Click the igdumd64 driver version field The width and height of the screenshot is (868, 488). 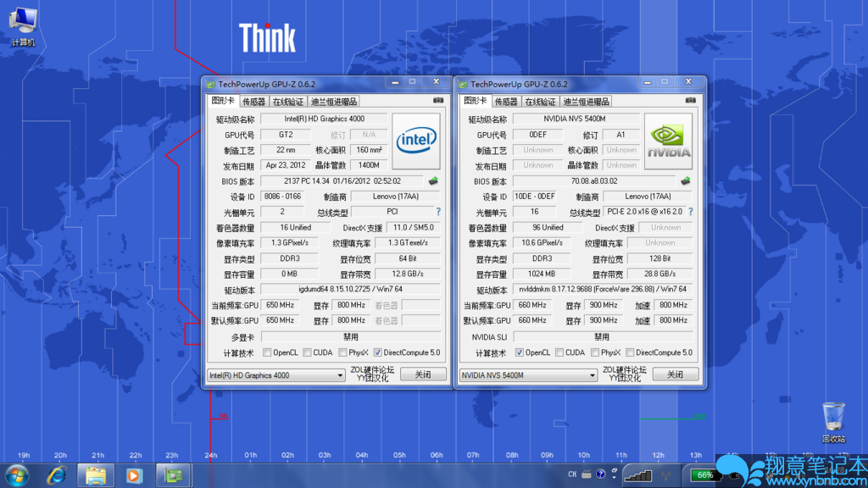[x=350, y=289]
